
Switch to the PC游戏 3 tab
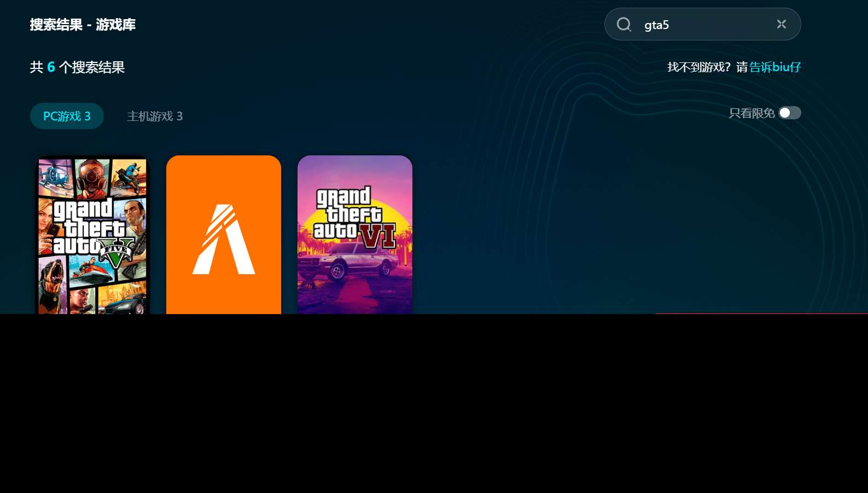point(67,116)
